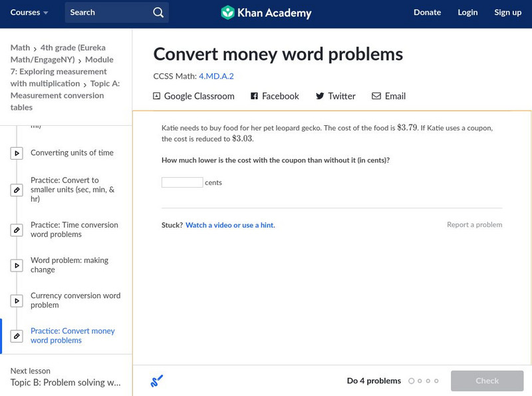Click pencil icon for Convert to smaller units
Viewport: 532px width, 396px height.
pos(17,190)
